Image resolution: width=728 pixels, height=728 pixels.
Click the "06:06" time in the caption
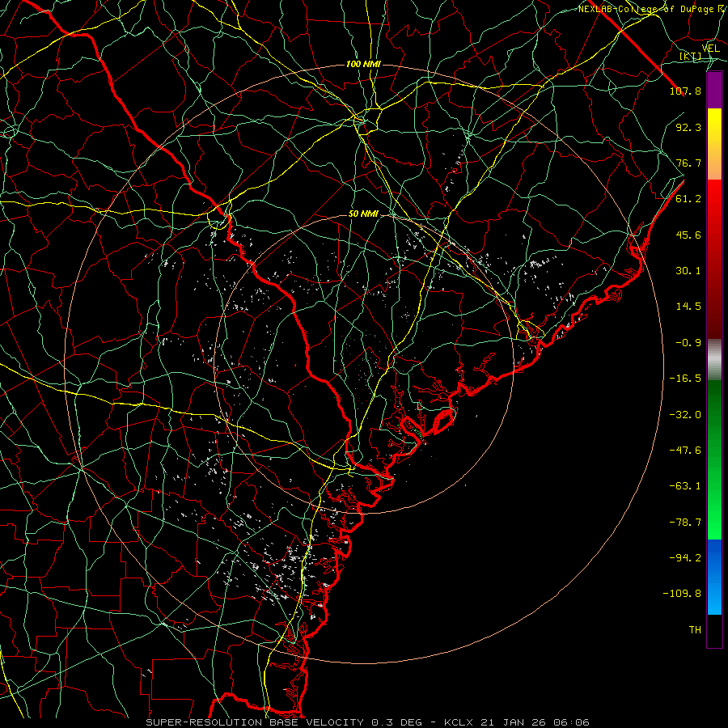point(572,722)
